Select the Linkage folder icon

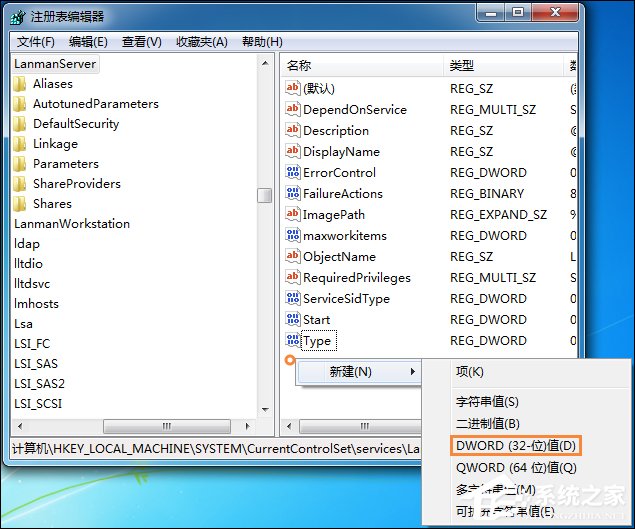(x=19, y=144)
